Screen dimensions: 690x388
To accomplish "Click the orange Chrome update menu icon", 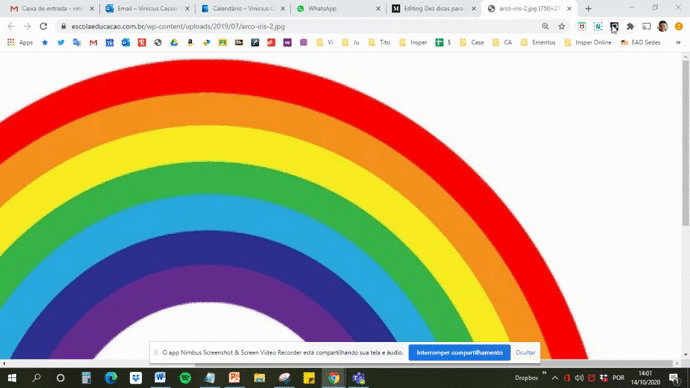I will [x=679, y=26].
